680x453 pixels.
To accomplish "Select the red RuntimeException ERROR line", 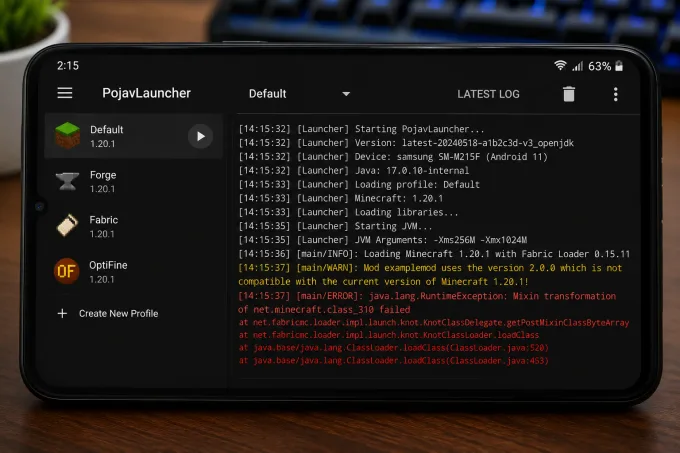I will [x=427, y=303].
